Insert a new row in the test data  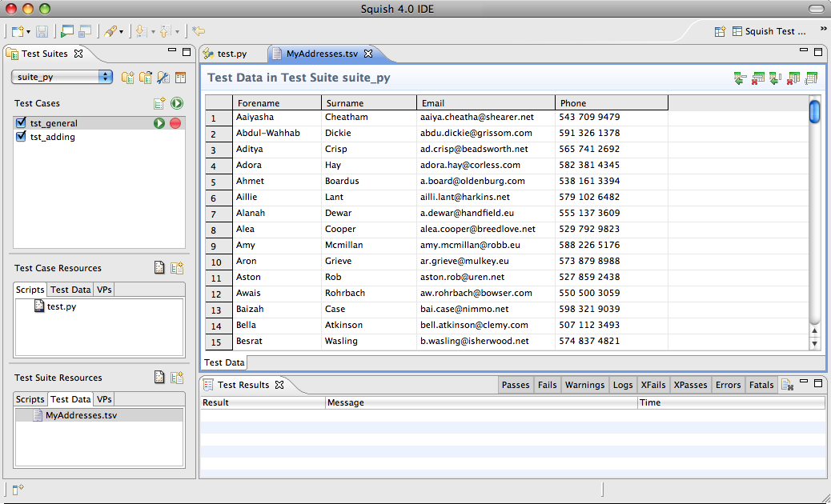tap(739, 78)
